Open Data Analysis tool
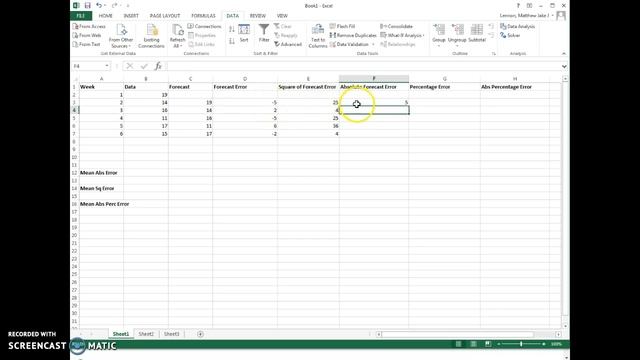 point(518,26)
